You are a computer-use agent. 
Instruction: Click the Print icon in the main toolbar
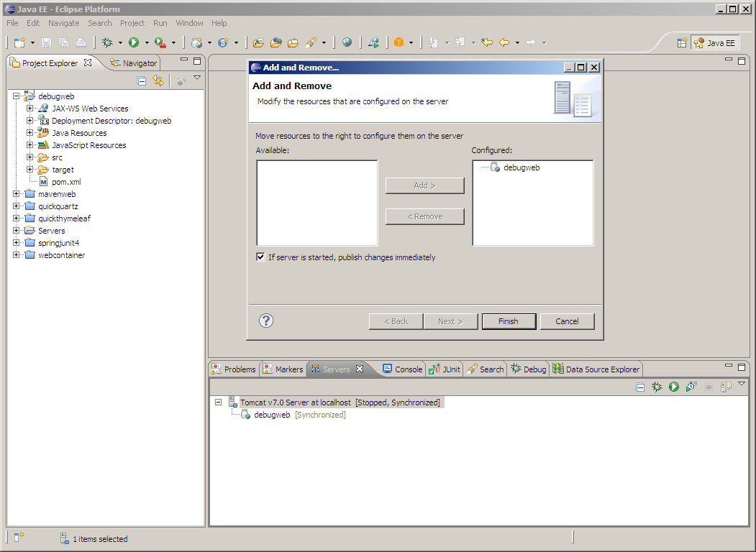click(x=81, y=42)
